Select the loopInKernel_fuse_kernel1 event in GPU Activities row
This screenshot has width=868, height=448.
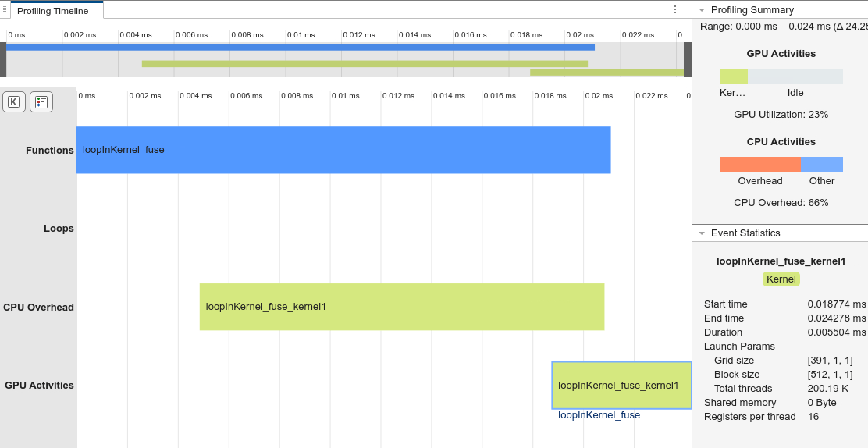click(x=621, y=386)
